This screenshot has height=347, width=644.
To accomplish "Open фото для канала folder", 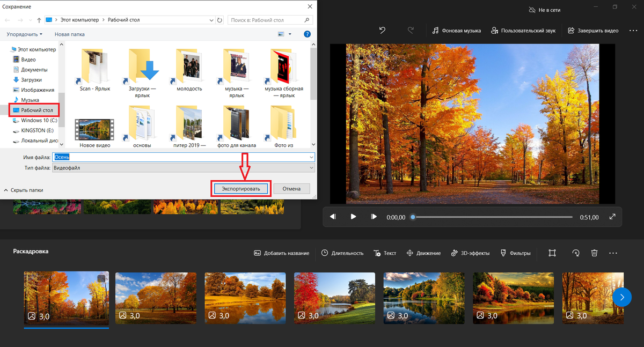I will (237, 128).
